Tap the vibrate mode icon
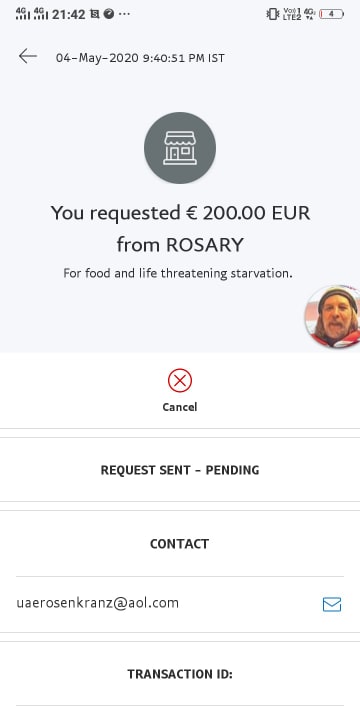The width and height of the screenshot is (360, 718). click(x=272, y=14)
